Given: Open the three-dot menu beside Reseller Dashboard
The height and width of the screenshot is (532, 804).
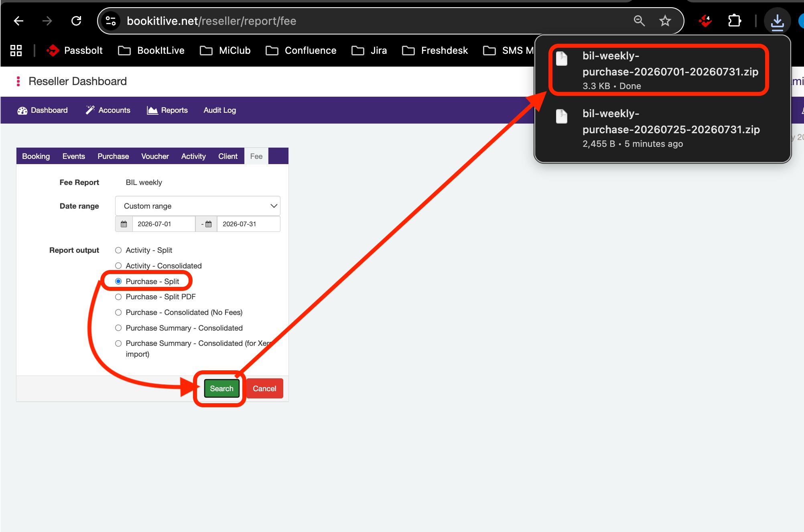Looking at the screenshot, I should [x=18, y=81].
